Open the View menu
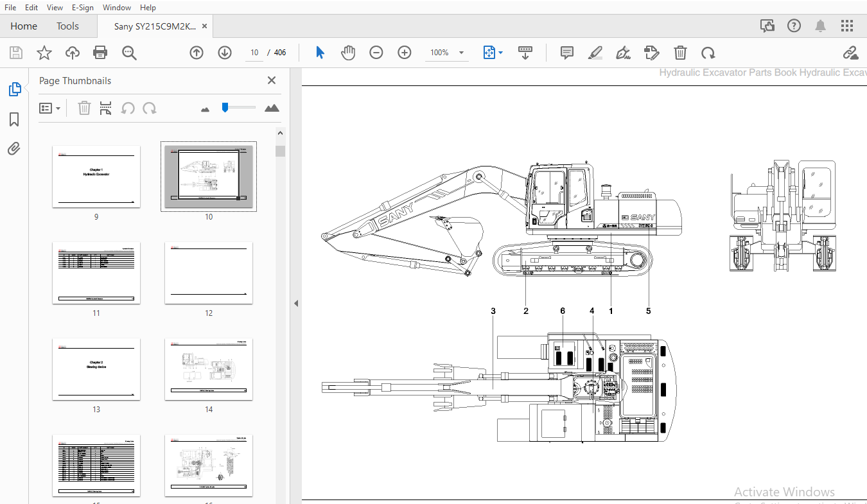 (55, 7)
